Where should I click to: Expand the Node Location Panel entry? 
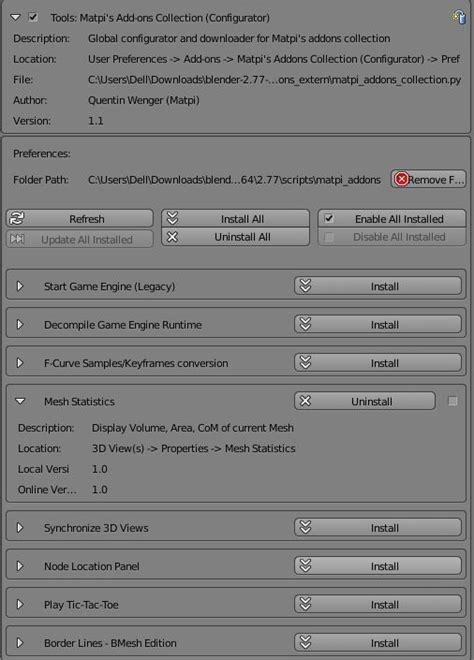click(20, 566)
